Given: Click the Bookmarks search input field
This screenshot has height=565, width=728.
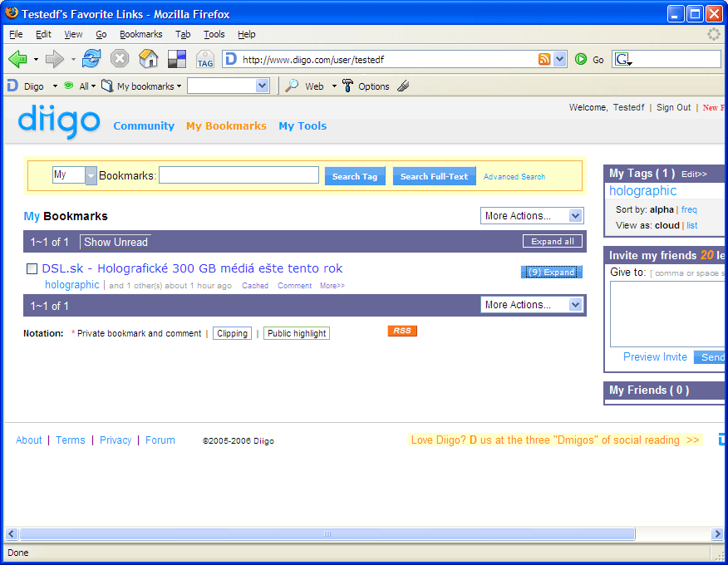Looking at the screenshot, I should coord(239,175).
